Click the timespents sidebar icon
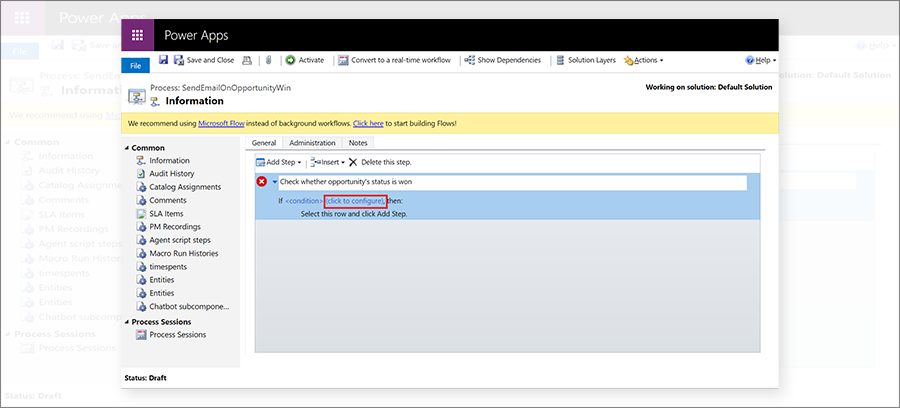Screen dimensions: 900x408 tap(141, 267)
